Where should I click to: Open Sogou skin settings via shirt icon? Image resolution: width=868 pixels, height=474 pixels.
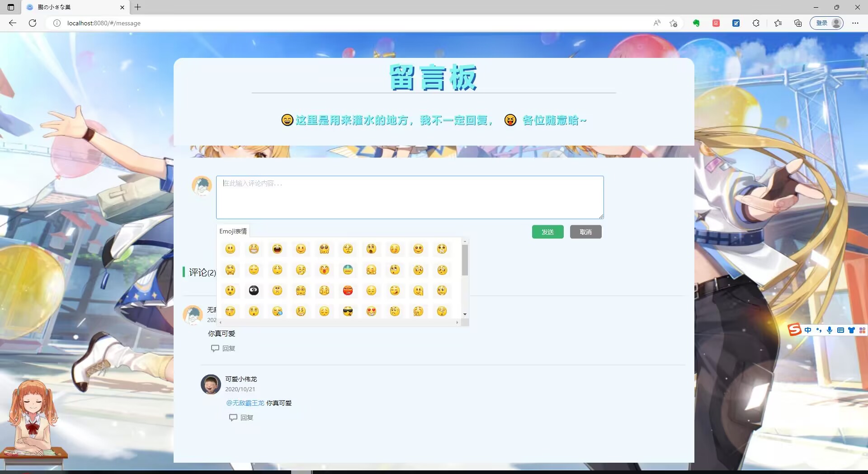851,330
